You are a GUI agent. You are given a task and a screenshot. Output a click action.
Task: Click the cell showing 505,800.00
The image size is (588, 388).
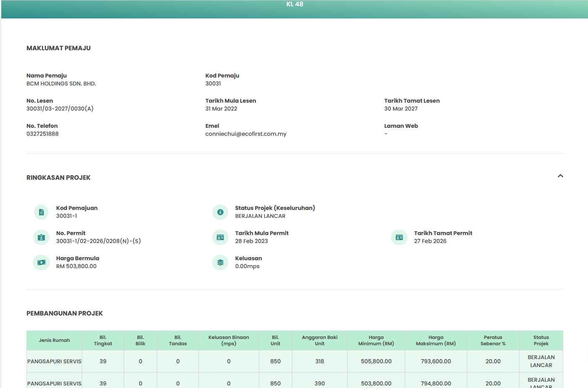pos(376,361)
